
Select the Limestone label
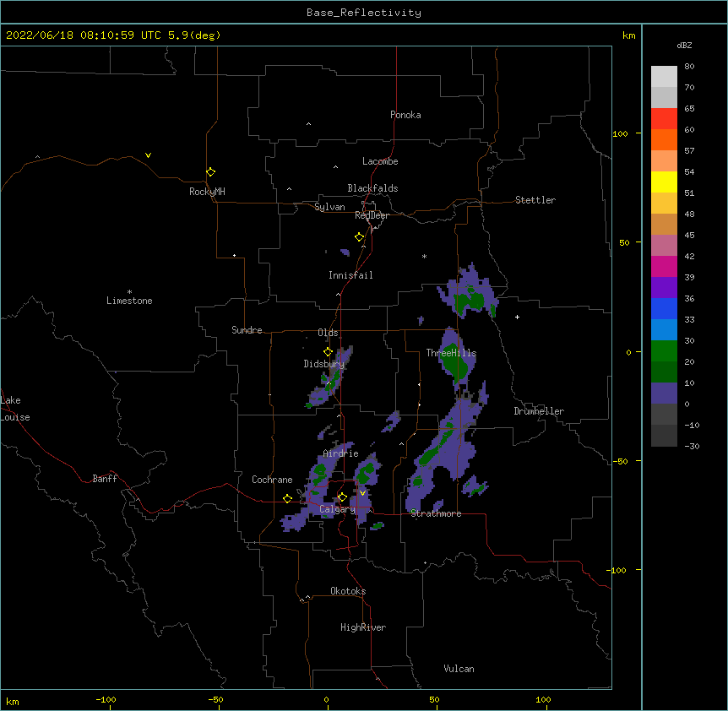pyautogui.click(x=129, y=301)
